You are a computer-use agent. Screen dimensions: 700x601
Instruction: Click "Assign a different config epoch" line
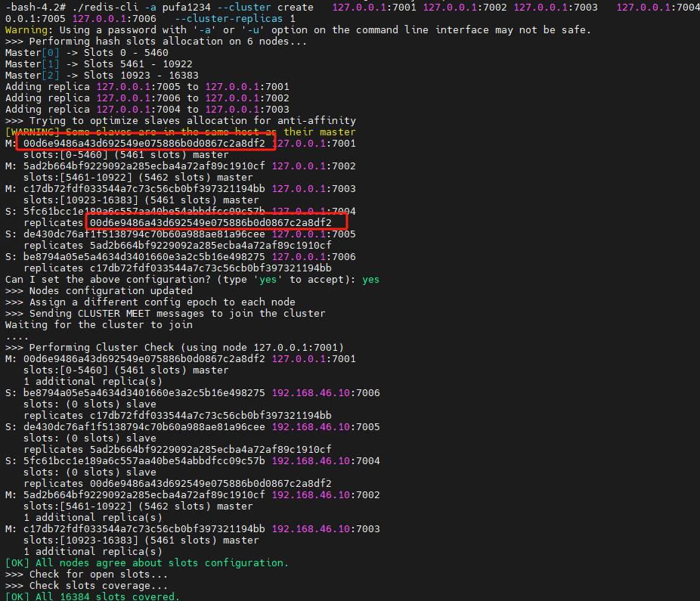pos(150,302)
